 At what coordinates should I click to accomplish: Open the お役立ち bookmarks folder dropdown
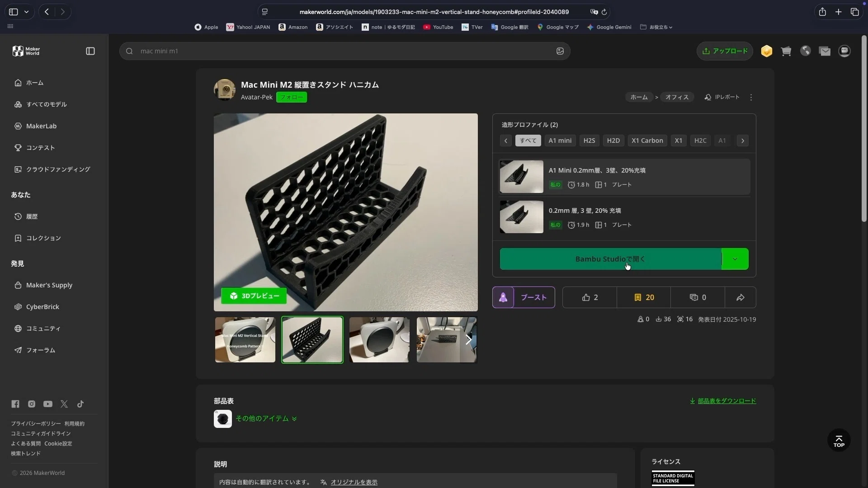[x=656, y=27]
